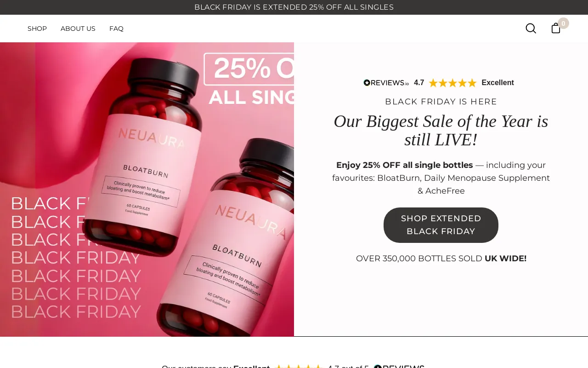
Task: Click the Black Friday extended announcement bar
Action: pyautogui.click(x=294, y=7)
